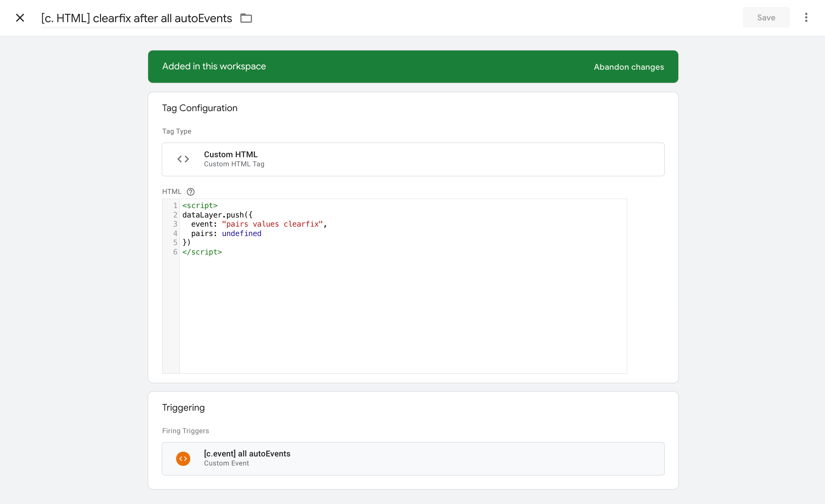The width and height of the screenshot is (825, 504).
Task: Click the dataLayer.push({ code line
Action: pos(217,215)
